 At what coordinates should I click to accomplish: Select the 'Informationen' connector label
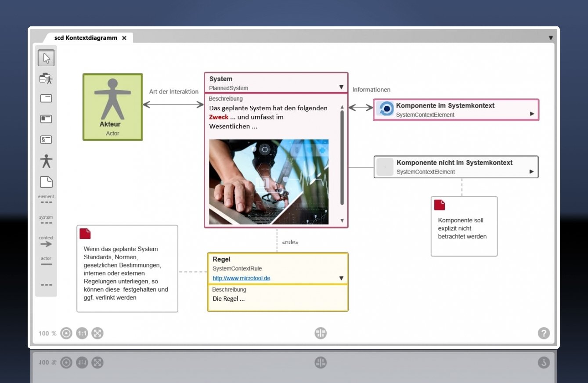click(x=372, y=90)
